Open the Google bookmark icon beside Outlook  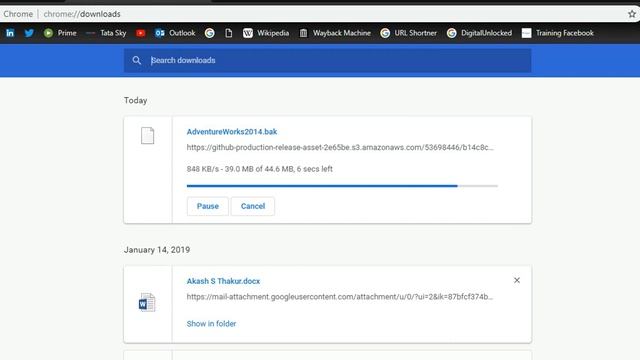pos(210,33)
